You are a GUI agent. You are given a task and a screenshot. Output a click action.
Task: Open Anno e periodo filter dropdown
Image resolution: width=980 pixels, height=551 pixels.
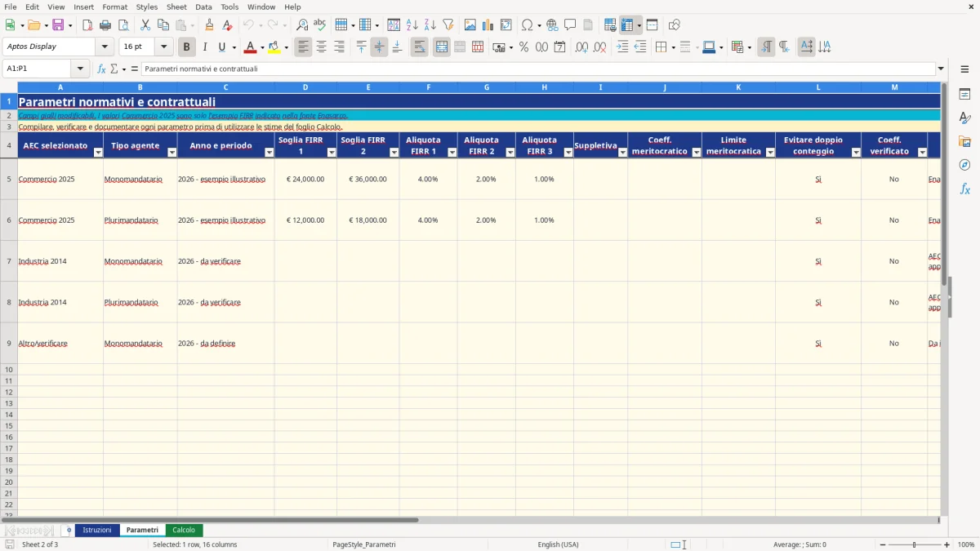269,153
